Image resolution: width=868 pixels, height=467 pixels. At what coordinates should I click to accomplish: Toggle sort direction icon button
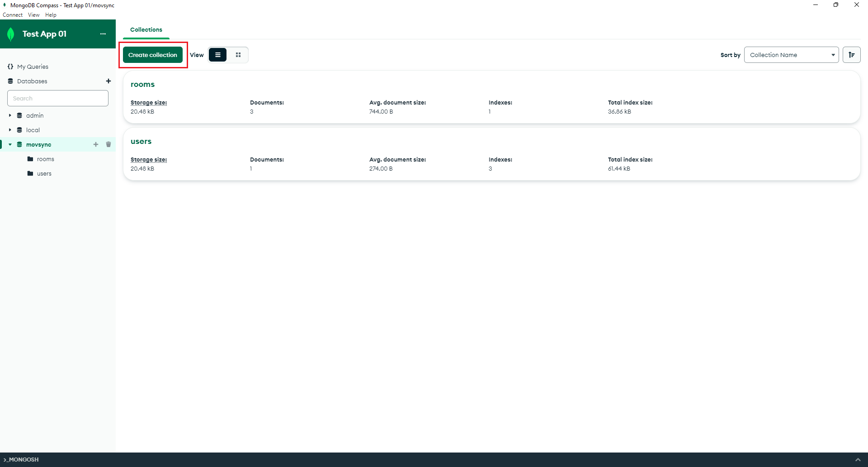point(852,55)
